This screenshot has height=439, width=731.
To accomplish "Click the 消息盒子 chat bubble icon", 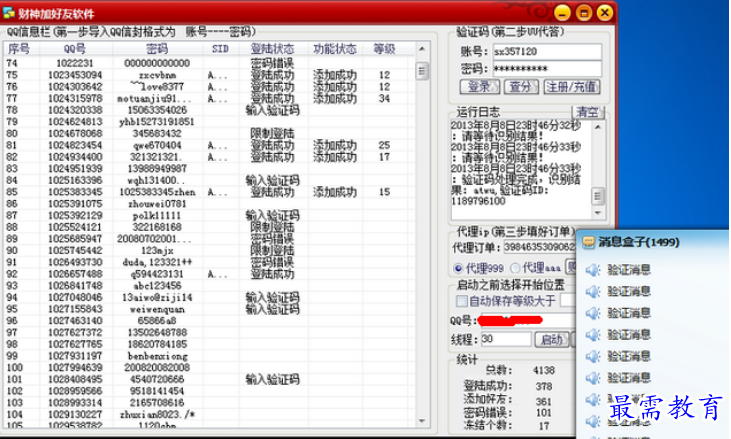I will pyautogui.click(x=588, y=242).
